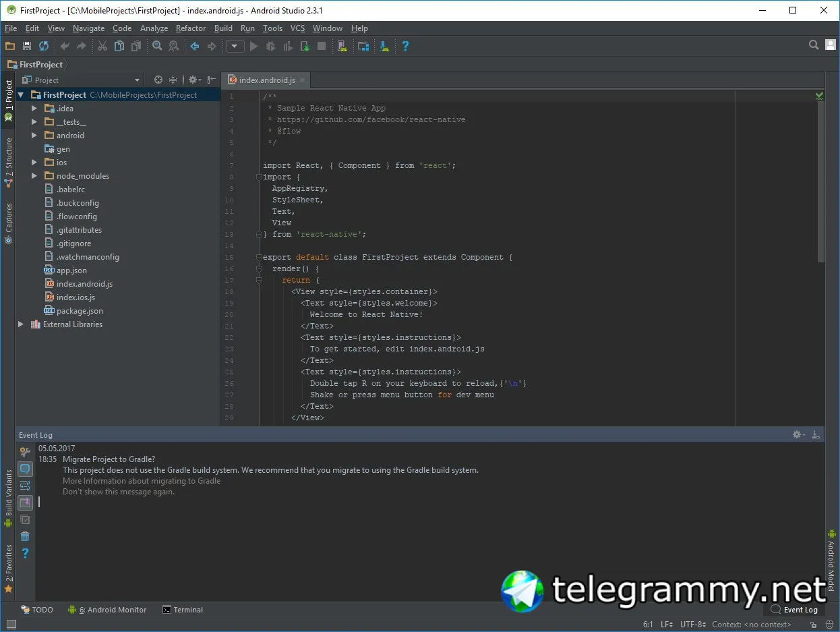The width and height of the screenshot is (840, 632).
Task: Click the blue Help question mark in toolbar
Action: tap(405, 46)
